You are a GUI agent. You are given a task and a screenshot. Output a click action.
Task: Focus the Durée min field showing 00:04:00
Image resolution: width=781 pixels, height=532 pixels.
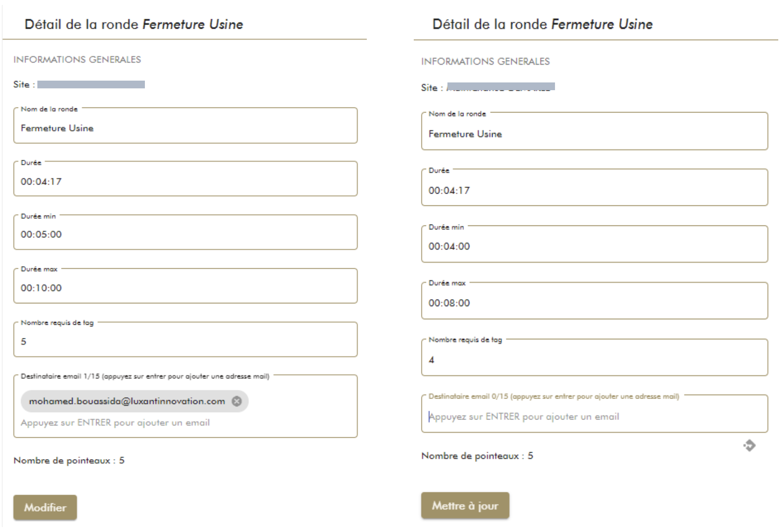click(594, 246)
